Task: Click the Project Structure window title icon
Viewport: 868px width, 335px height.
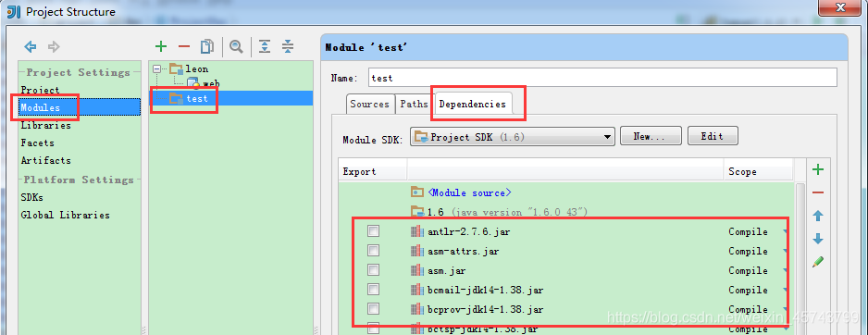Action: [13, 11]
